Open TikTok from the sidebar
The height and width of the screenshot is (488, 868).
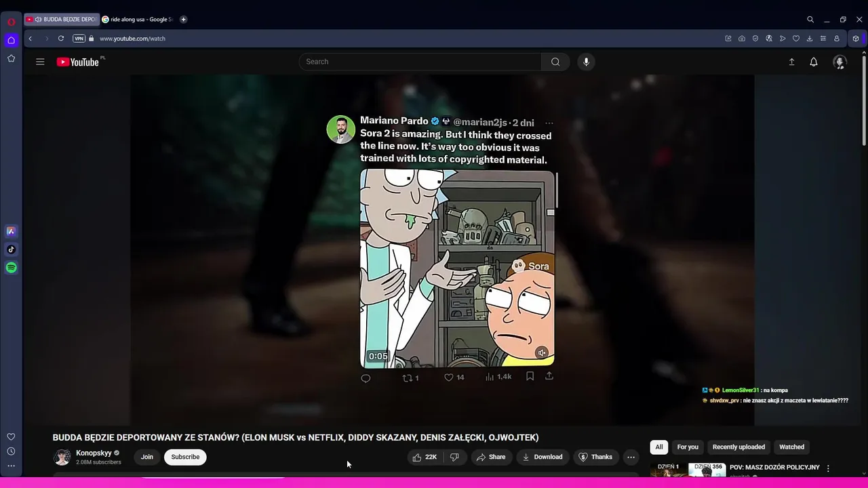click(x=11, y=249)
